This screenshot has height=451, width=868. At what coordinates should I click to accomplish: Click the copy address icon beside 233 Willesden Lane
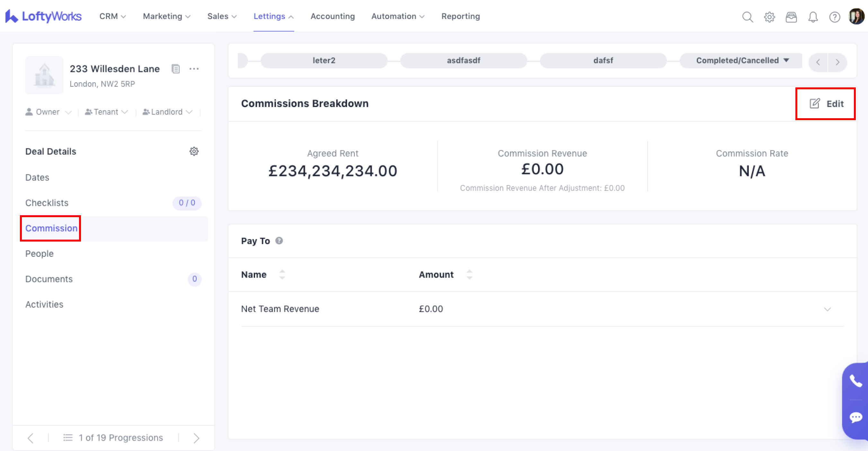[x=175, y=69]
